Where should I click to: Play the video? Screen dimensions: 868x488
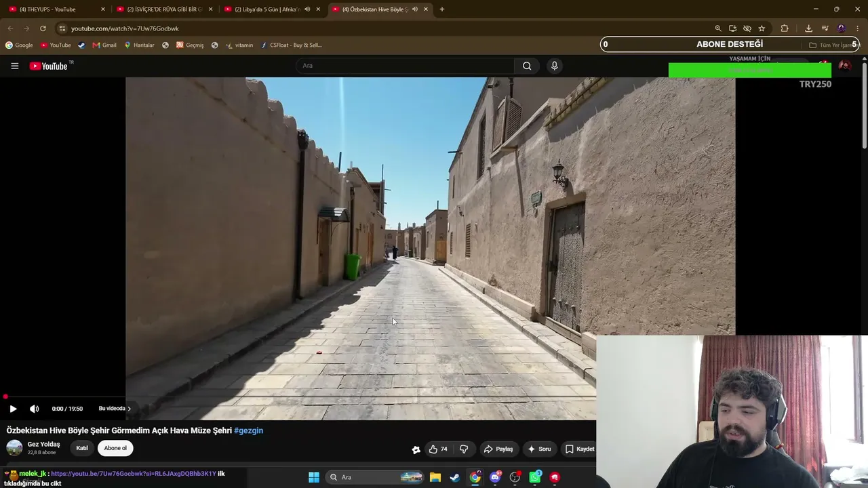[13, 409]
